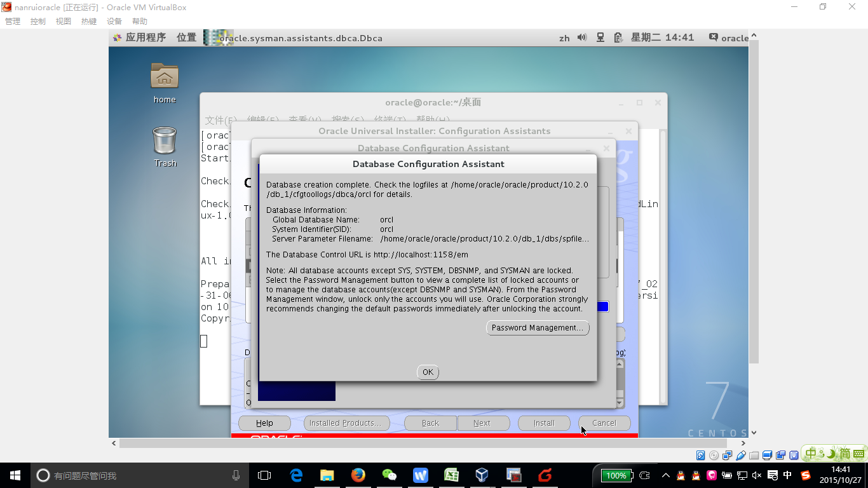Image resolution: width=868 pixels, height=488 pixels.
Task: Open the VirtualBox 热键 menu
Action: click(x=89, y=21)
